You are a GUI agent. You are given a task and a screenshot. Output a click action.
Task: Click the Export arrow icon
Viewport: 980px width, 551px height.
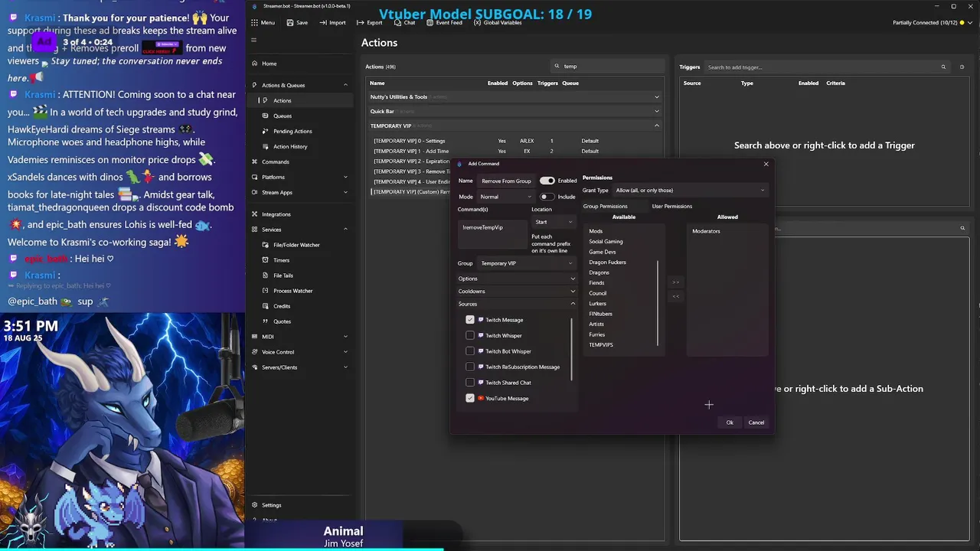tap(361, 23)
